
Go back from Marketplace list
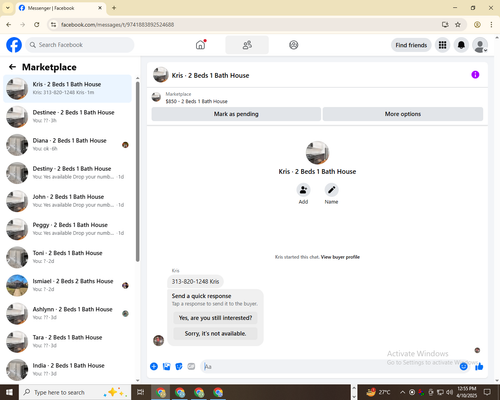(x=12, y=67)
